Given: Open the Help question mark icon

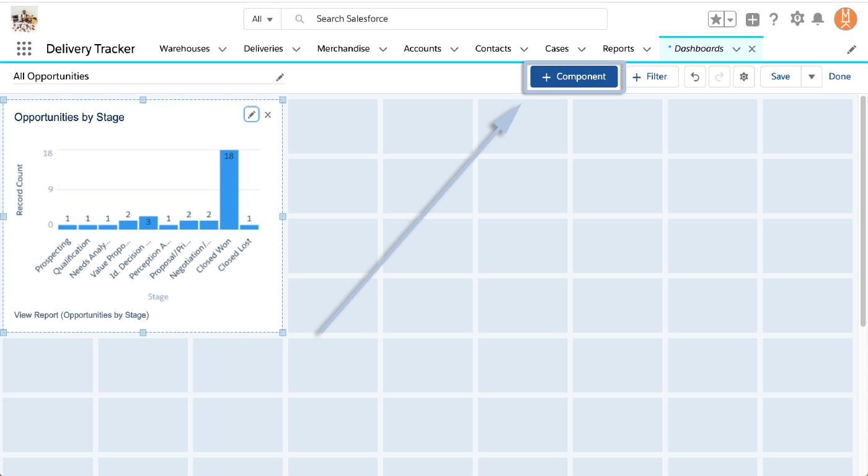Looking at the screenshot, I should (x=774, y=19).
